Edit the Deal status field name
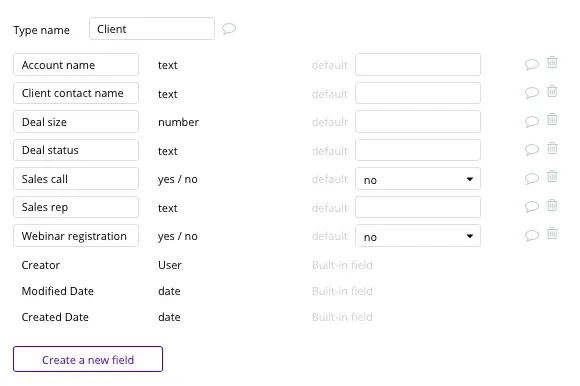This screenshot has height=386, width=580. (x=76, y=150)
